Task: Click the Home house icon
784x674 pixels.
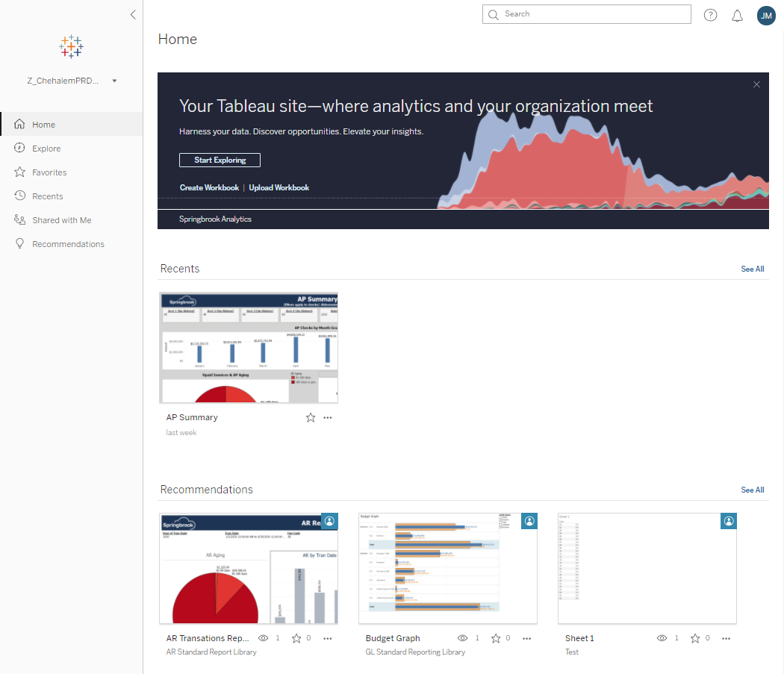Action: click(x=19, y=124)
